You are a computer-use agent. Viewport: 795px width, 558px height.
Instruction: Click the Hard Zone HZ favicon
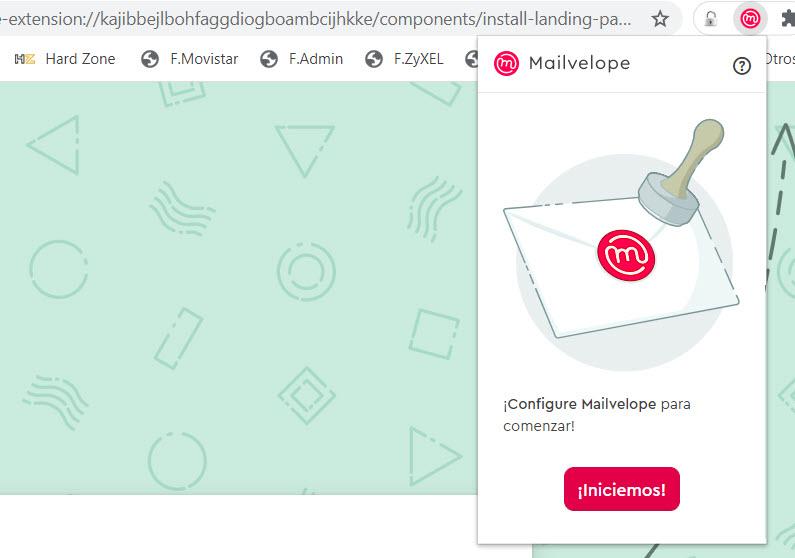point(25,59)
